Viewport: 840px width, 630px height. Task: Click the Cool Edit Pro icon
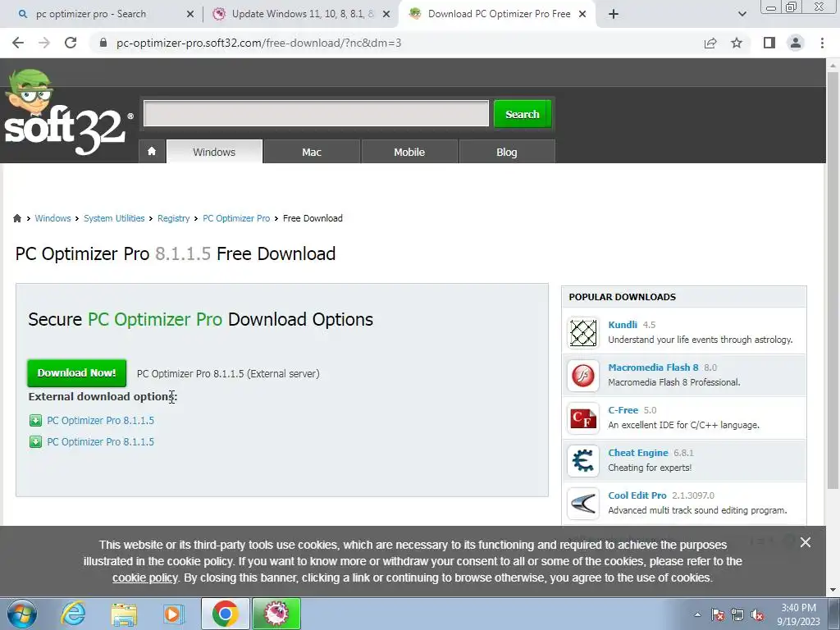coord(583,504)
